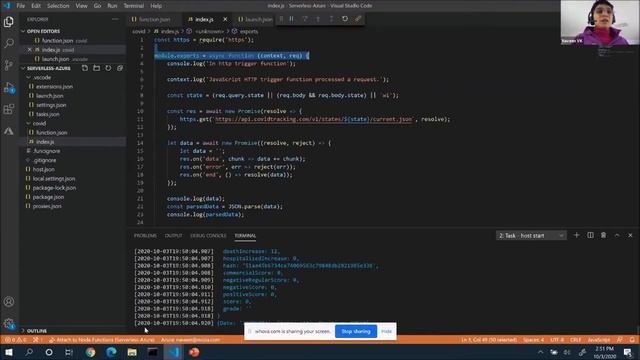This screenshot has height=360, width=640.
Task: Disconnect the debugger
Action: click(x=358, y=19)
